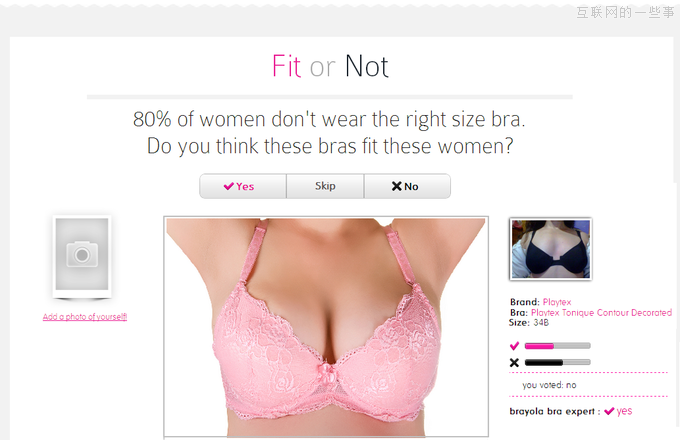680x440 pixels.
Task: Click the Skip button
Action: 325,186
